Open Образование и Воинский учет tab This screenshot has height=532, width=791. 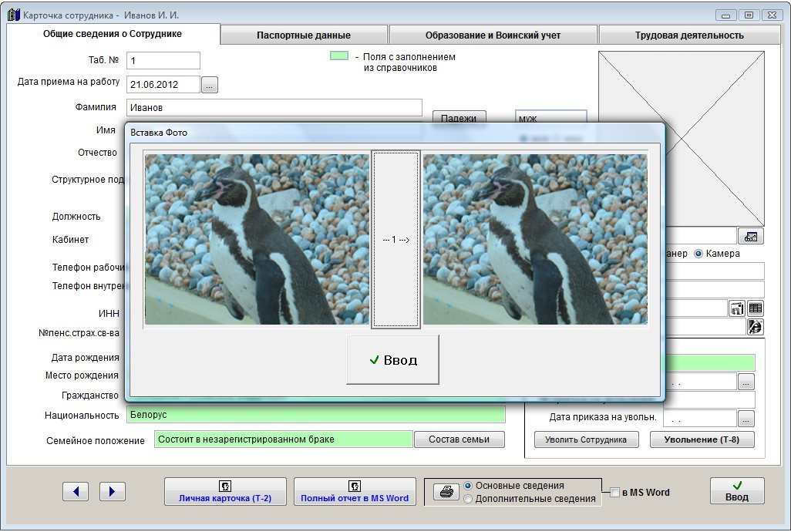coord(493,35)
